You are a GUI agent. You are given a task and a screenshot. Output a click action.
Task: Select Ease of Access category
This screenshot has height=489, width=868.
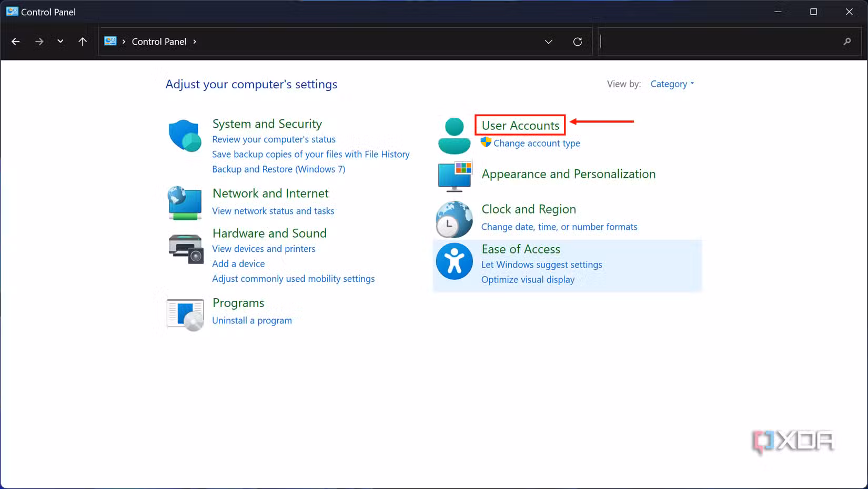520,249
